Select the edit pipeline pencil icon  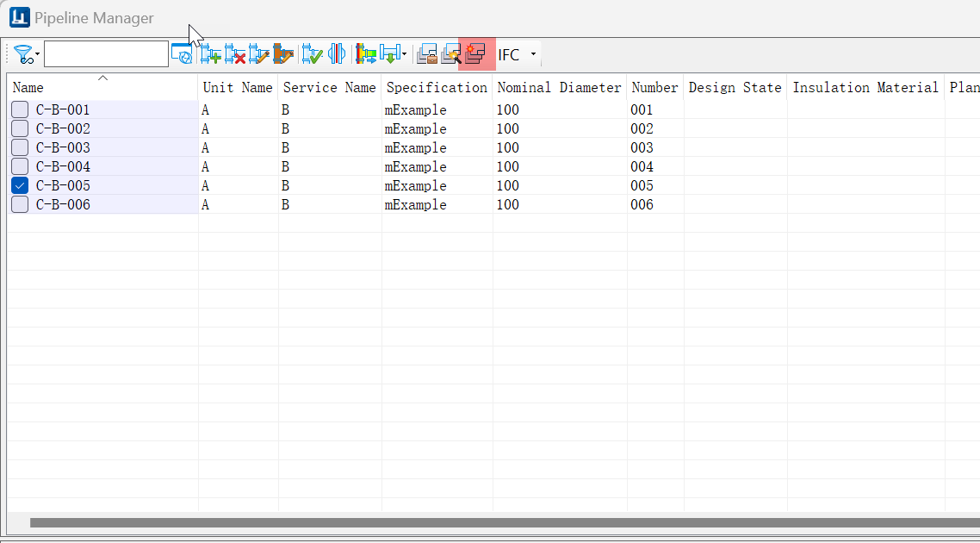(260, 53)
